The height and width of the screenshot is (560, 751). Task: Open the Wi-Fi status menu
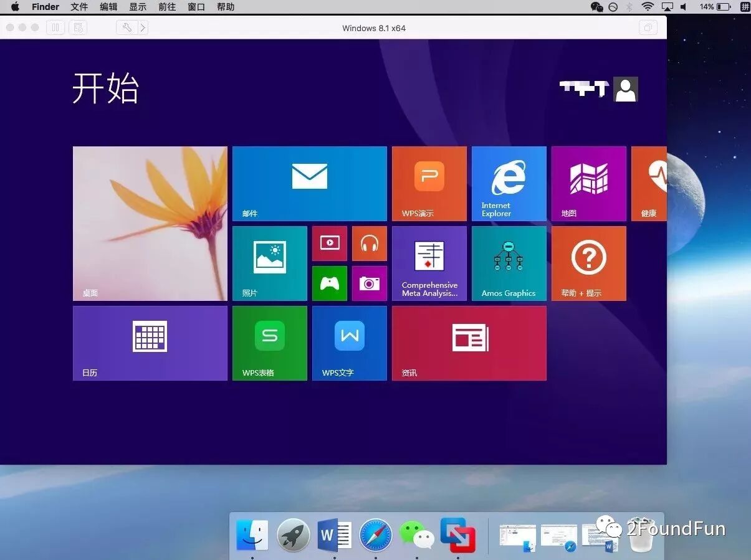pos(648,7)
